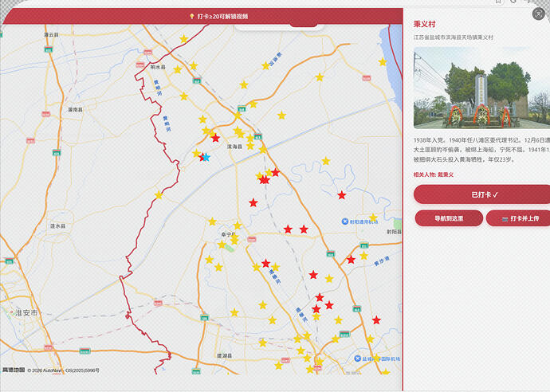Click the 响水县 map label
The width and height of the screenshot is (550, 392).
click(x=158, y=67)
